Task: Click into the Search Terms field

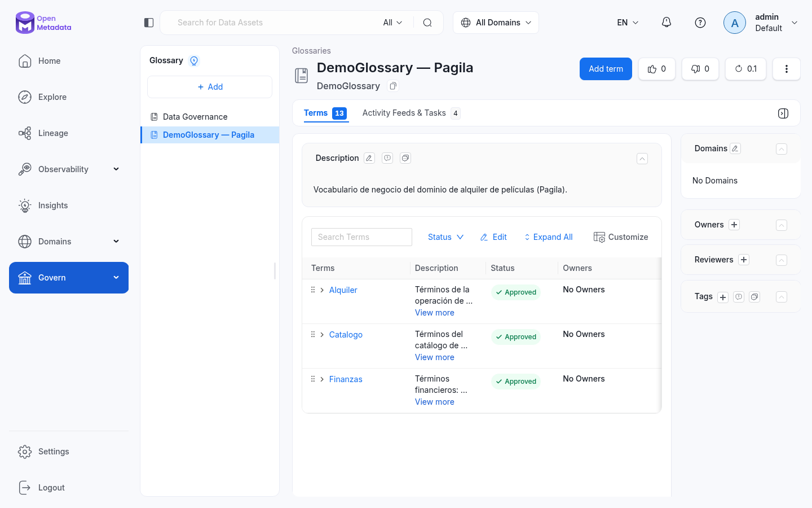Action: point(361,237)
